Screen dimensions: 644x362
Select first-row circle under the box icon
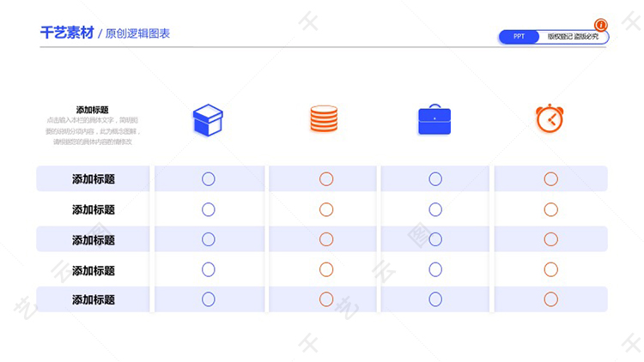tap(209, 179)
